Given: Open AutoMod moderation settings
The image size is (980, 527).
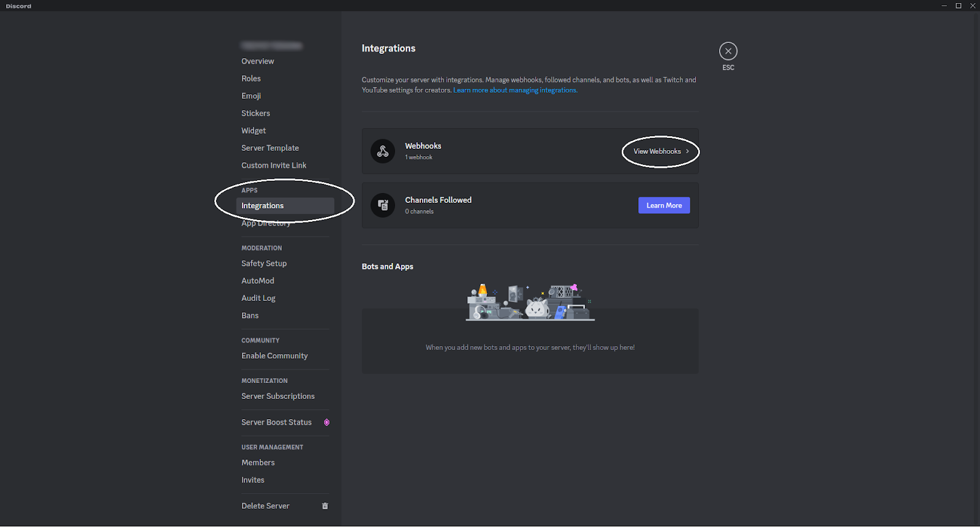Looking at the screenshot, I should [258, 281].
